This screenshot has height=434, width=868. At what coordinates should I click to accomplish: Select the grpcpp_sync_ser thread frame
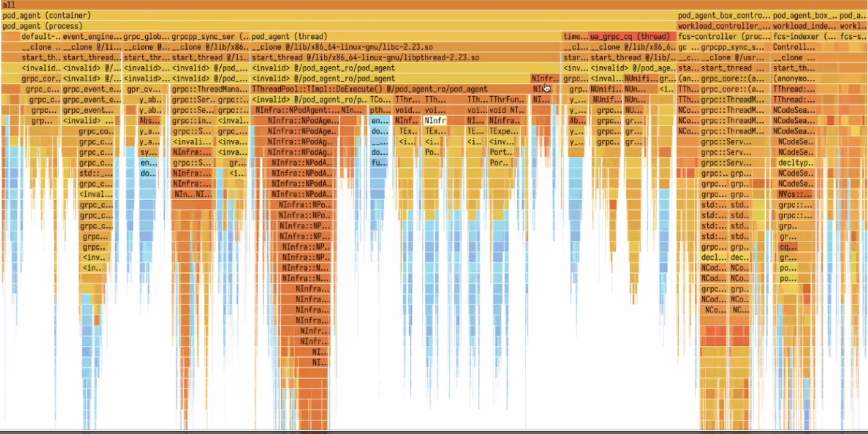[x=211, y=37]
